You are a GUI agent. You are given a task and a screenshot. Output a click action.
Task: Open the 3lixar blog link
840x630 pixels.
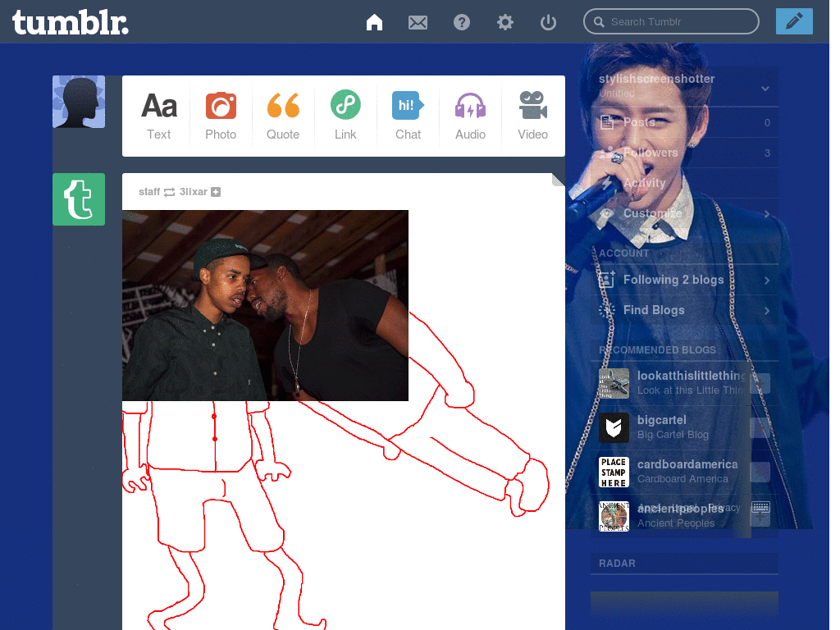193,192
